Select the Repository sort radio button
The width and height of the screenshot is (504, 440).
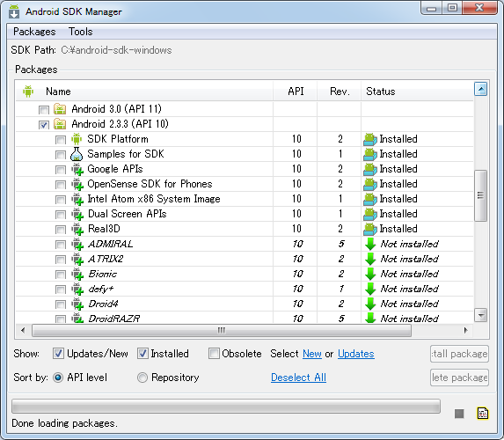tap(142, 378)
